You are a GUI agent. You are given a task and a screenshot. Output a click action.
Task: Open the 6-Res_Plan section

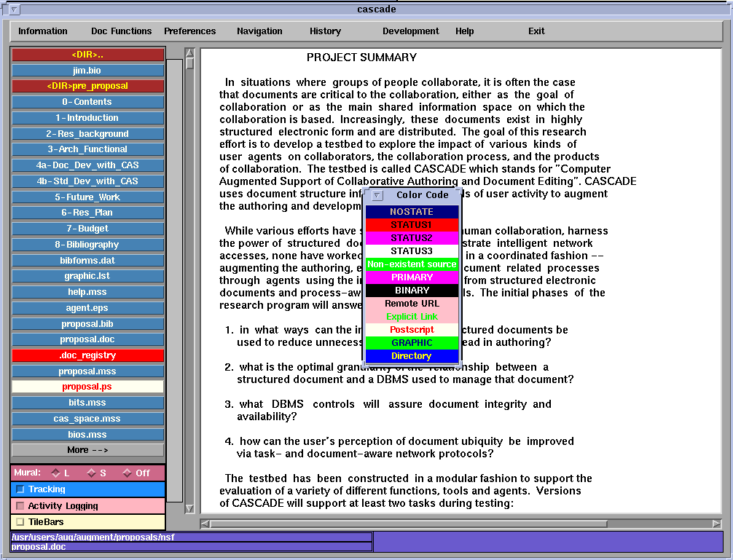click(87, 213)
